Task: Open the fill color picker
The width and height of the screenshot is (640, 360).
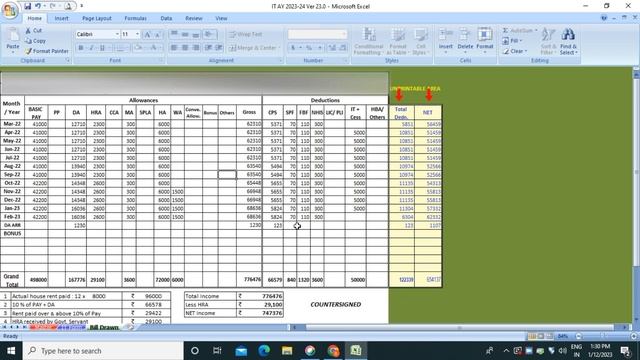Action: 145,48
